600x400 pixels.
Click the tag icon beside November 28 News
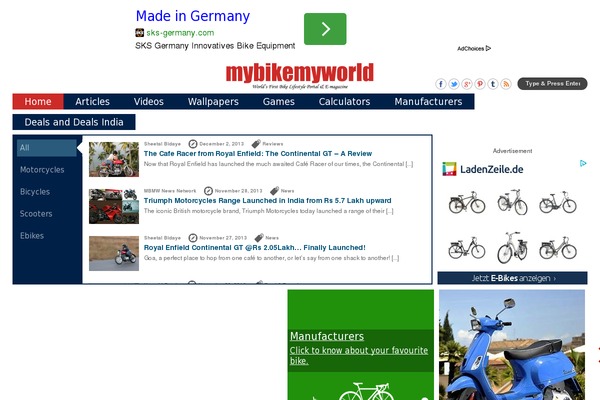tap(274, 191)
